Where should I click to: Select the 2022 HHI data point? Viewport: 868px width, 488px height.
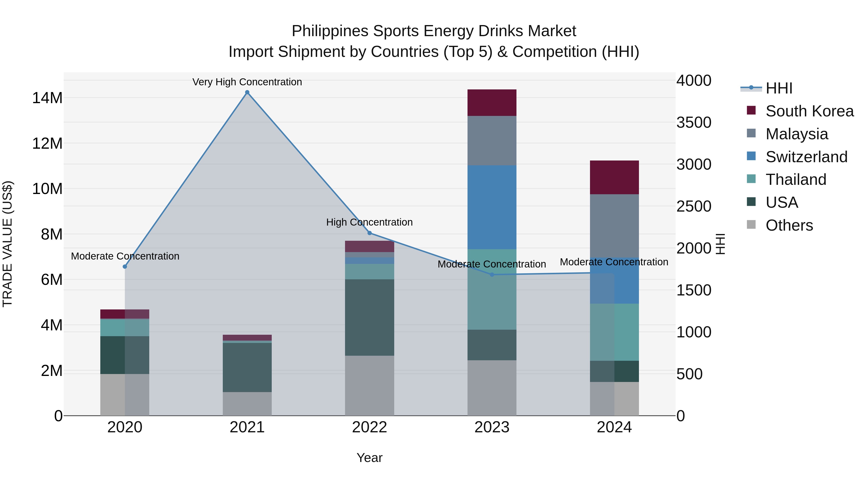[370, 233]
